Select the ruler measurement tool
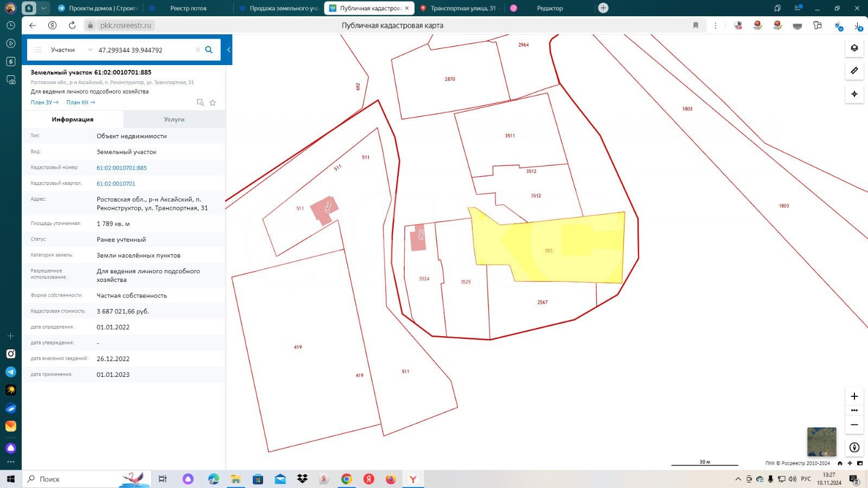The height and width of the screenshot is (488, 868). click(x=854, y=71)
